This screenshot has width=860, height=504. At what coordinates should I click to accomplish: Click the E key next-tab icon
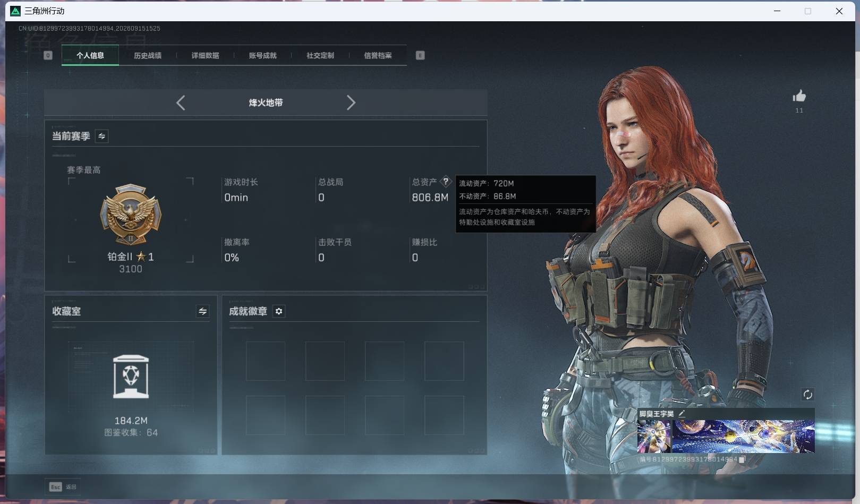tap(420, 55)
